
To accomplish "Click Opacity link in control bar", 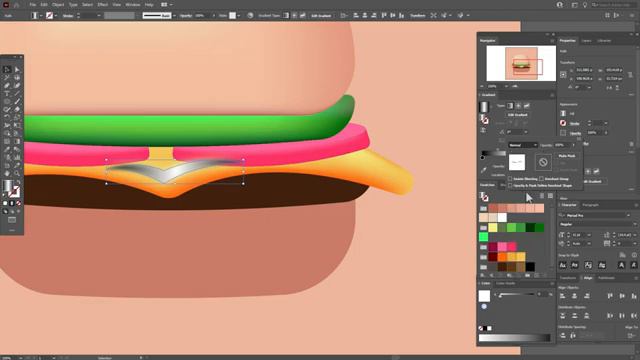I will click(186, 16).
